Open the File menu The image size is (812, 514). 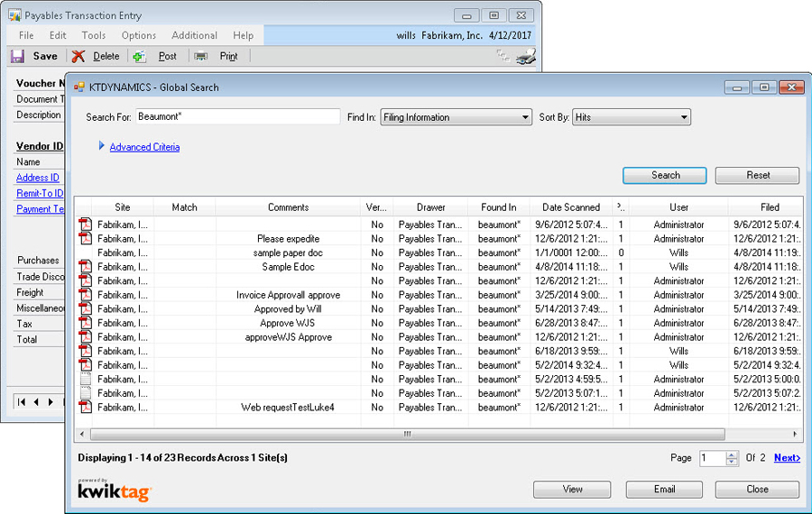tap(26, 35)
